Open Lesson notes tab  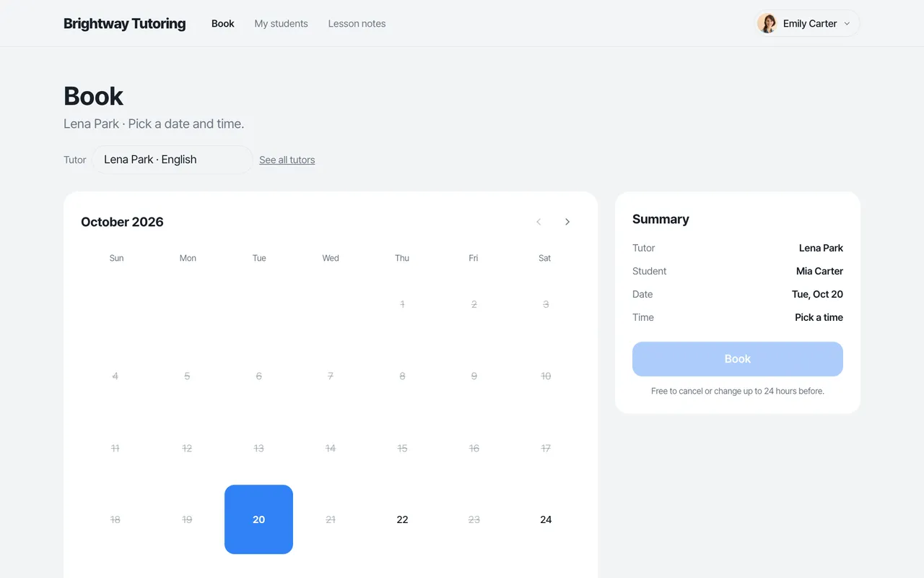tap(357, 24)
